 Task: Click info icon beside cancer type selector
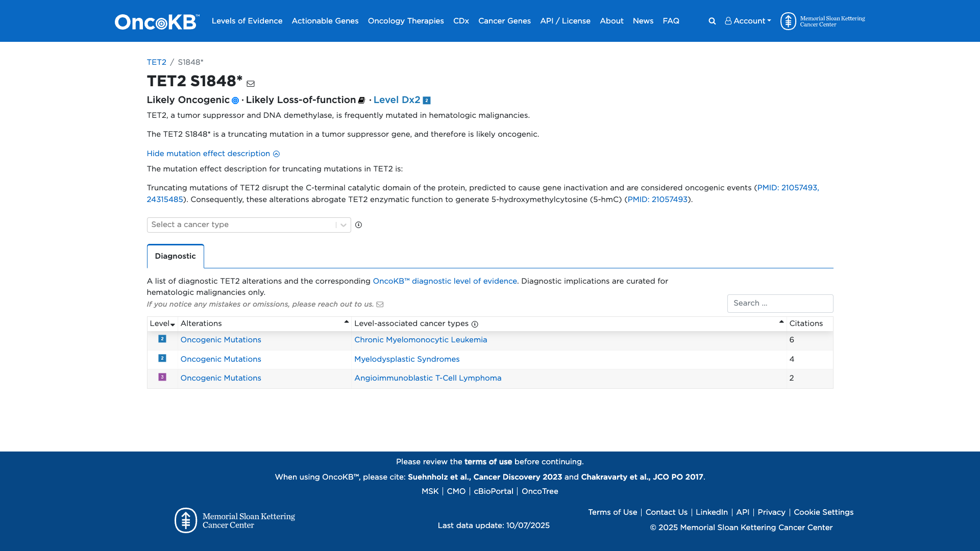click(358, 225)
